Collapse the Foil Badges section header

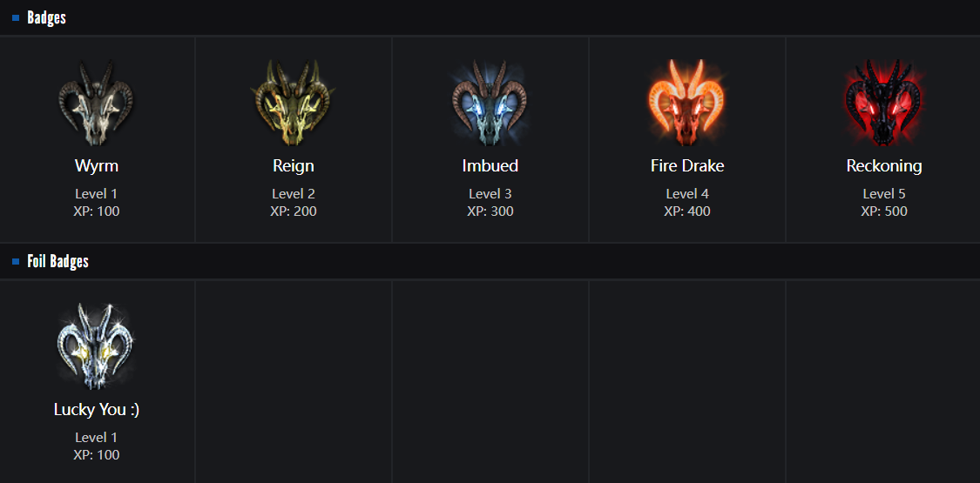(x=57, y=261)
